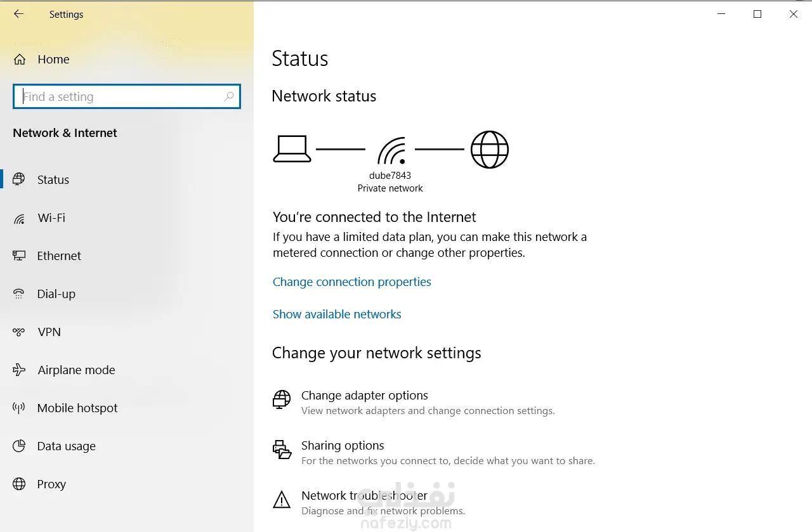Click Show available networks link
812x532 pixels.
click(x=337, y=315)
